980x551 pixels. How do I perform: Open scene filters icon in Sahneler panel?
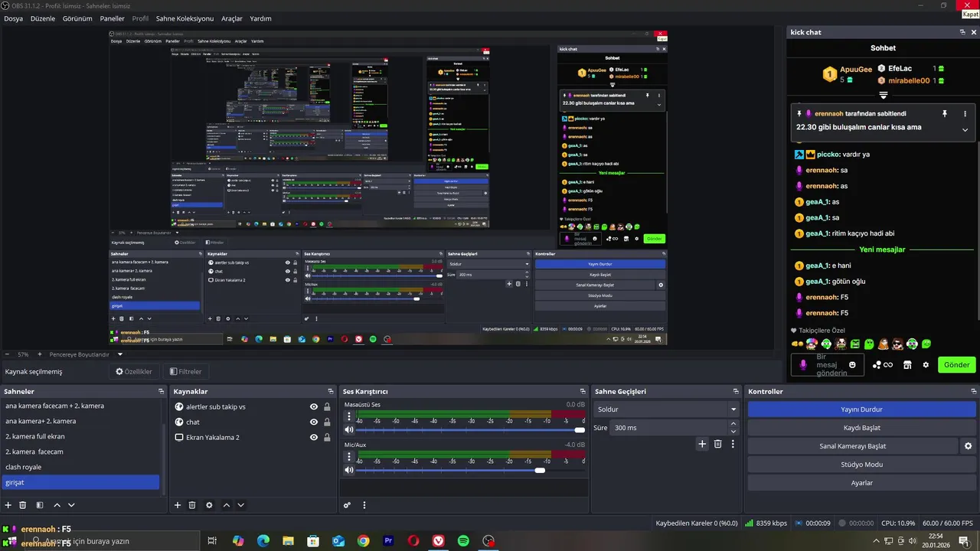tap(40, 505)
